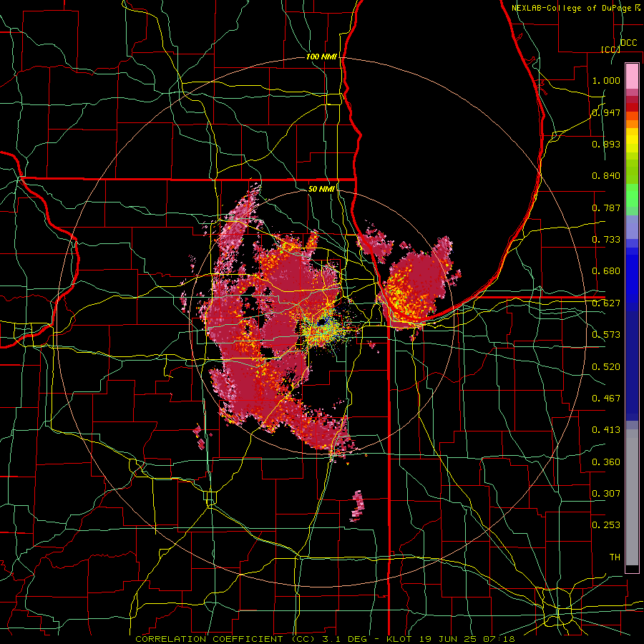Click the 0.947 label on color scale
Image resolution: width=644 pixels, height=644 pixels.
tap(606, 112)
